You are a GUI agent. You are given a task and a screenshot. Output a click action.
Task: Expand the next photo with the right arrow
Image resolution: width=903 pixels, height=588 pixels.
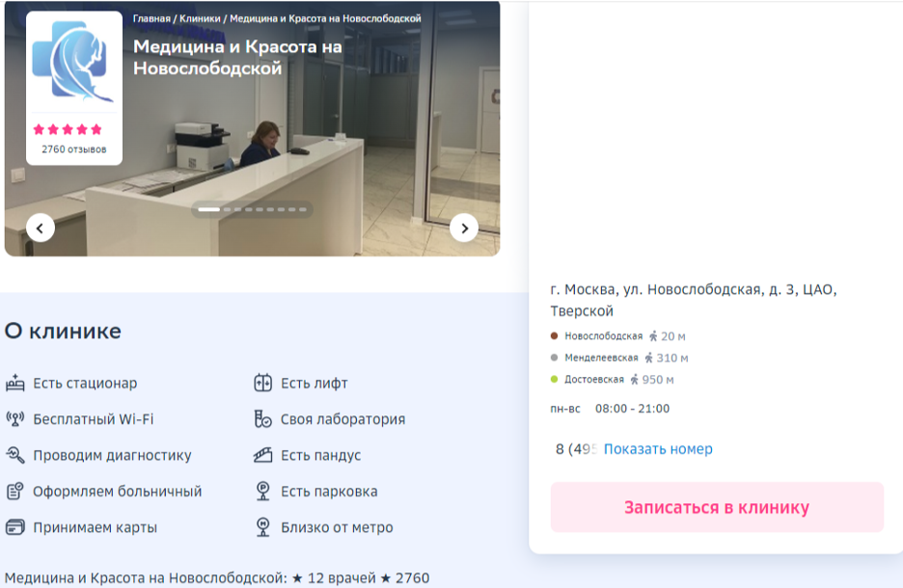pos(464,227)
